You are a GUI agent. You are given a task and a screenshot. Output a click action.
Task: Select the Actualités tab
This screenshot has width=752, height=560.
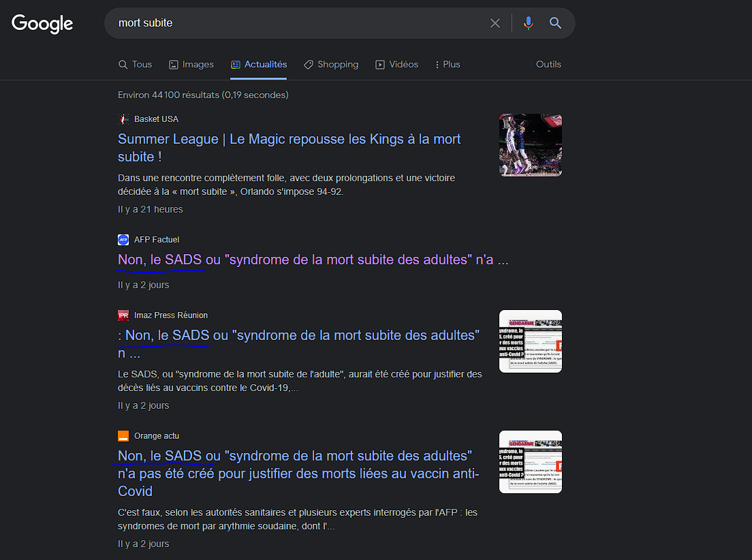pos(259,64)
